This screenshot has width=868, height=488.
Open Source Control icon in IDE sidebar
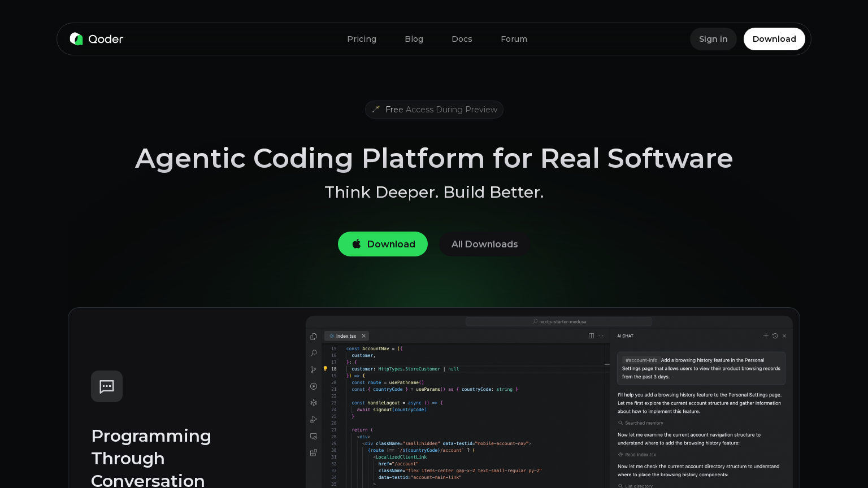coord(314,369)
